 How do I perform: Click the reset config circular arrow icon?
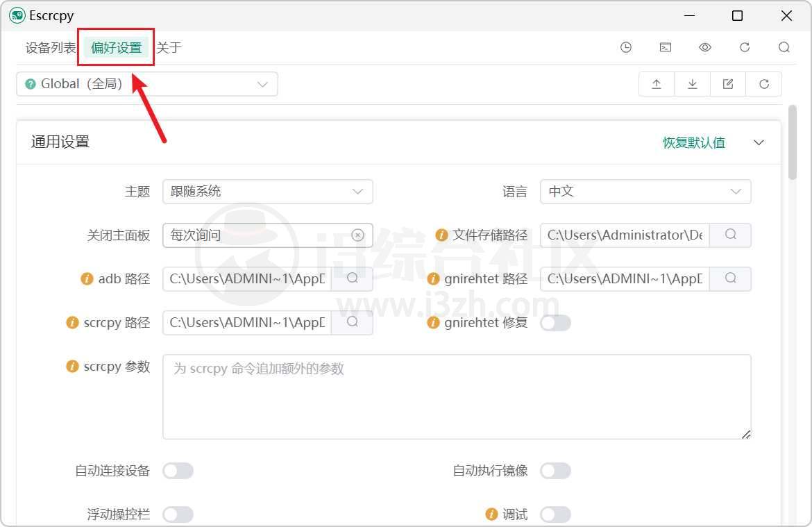point(764,84)
